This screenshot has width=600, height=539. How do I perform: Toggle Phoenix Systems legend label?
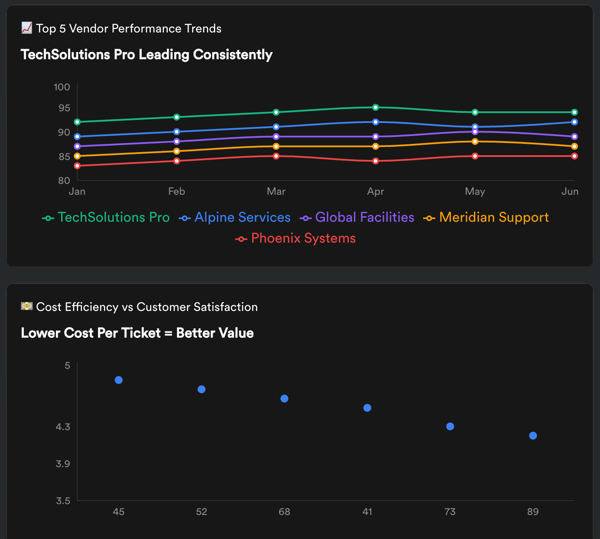[x=303, y=238]
